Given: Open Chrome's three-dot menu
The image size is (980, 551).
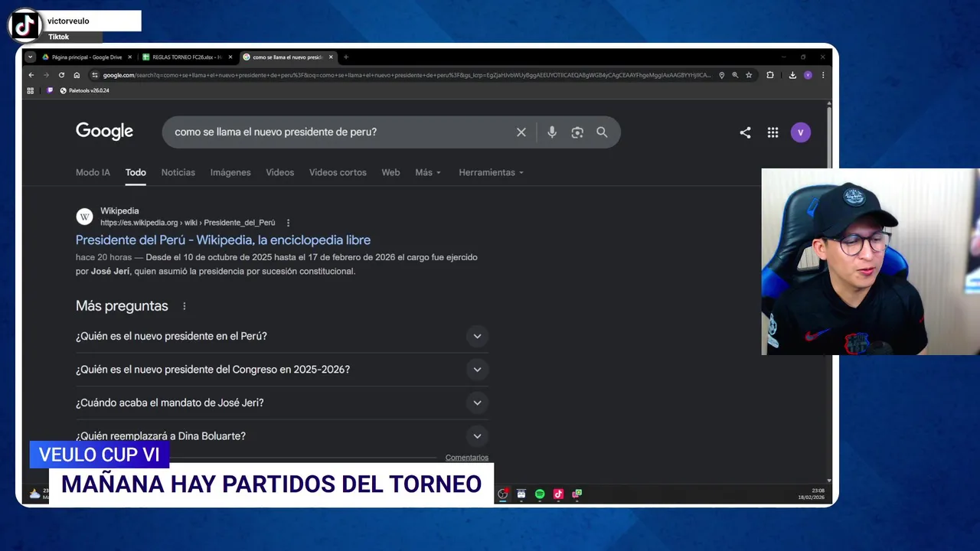Looking at the screenshot, I should [x=823, y=75].
